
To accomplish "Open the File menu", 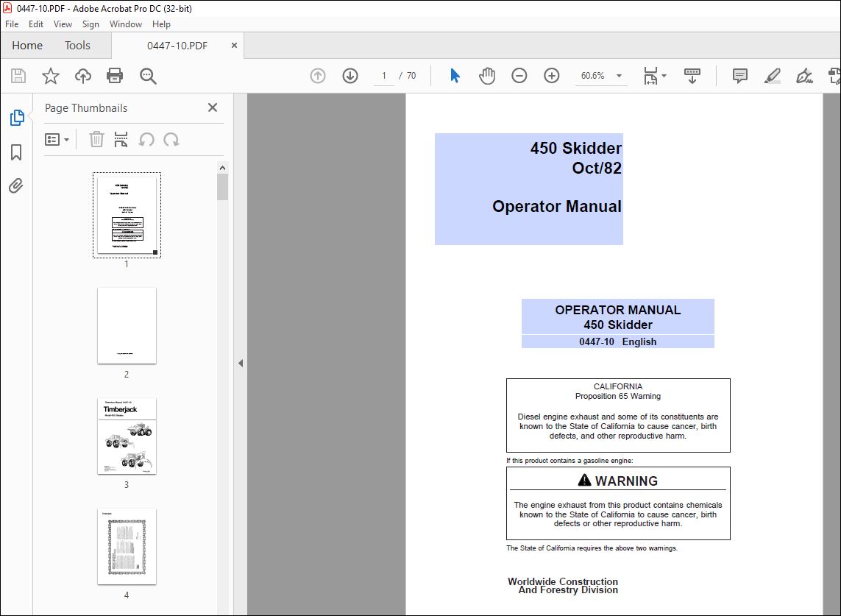I will coord(12,24).
